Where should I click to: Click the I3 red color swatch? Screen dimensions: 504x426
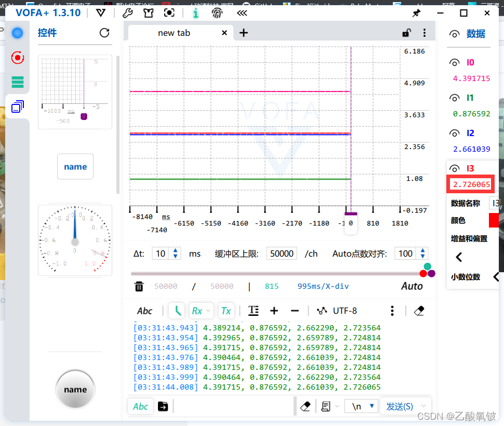(494, 220)
